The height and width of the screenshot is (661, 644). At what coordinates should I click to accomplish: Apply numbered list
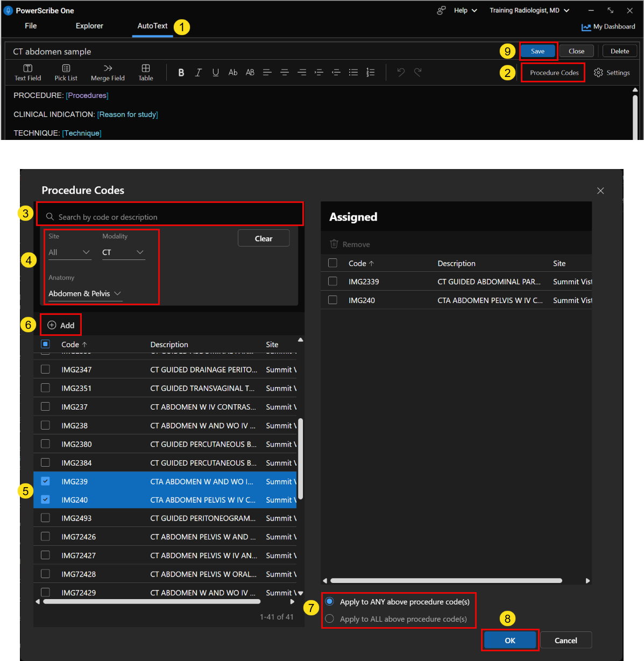point(371,73)
